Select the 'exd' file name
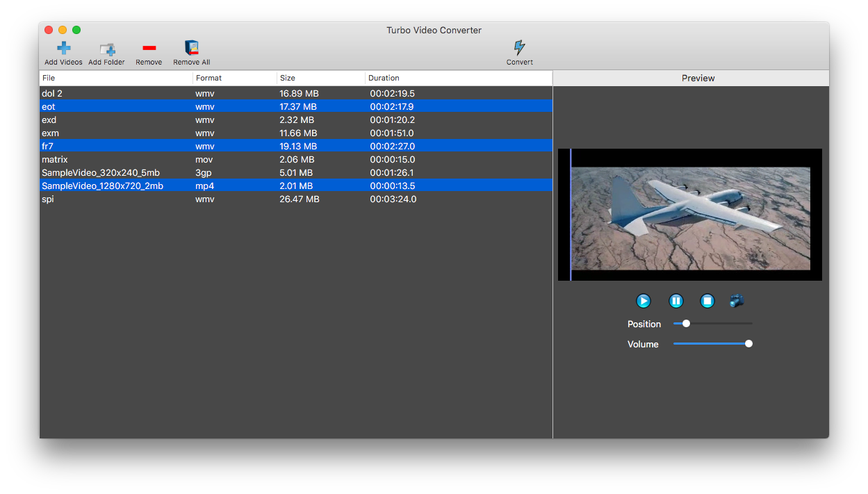Screen dimensions: 868x494 point(49,120)
